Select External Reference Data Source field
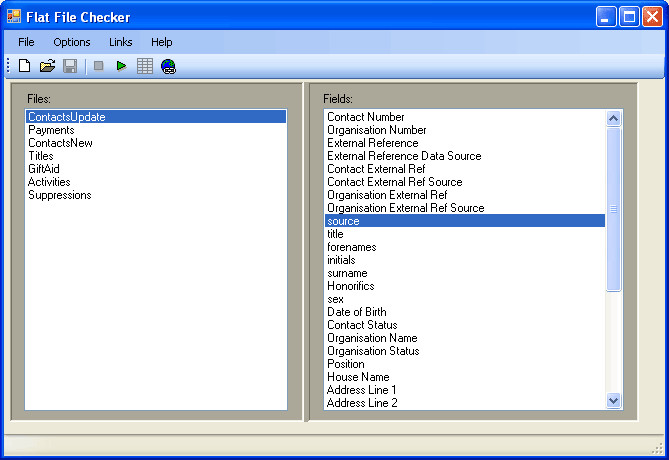This screenshot has height=460, width=669. pos(465,156)
